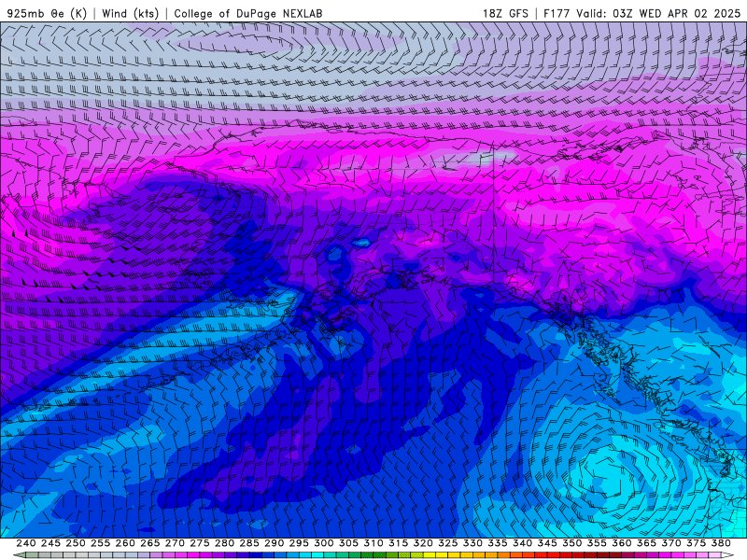Click the 260 value on the color scale

click(x=125, y=543)
